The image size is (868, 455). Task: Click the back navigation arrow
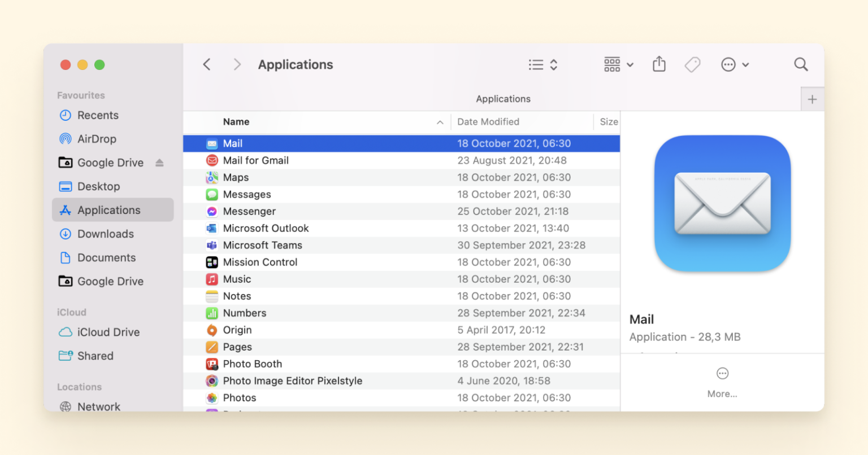[x=207, y=64]
